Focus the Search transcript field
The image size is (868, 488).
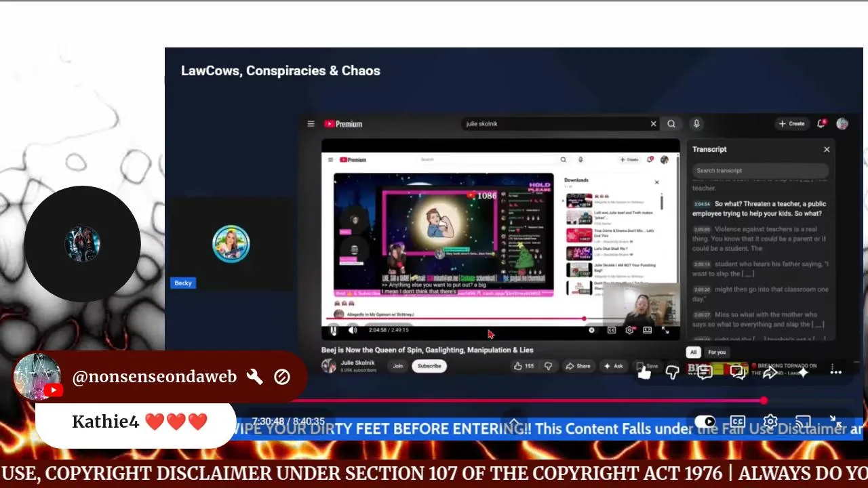(760, 171)
